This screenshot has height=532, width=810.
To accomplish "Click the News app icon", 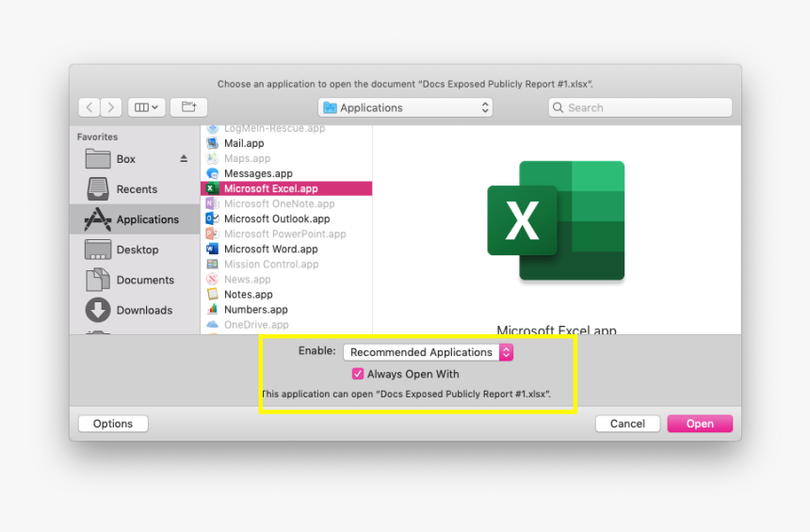I will (212, 279).
